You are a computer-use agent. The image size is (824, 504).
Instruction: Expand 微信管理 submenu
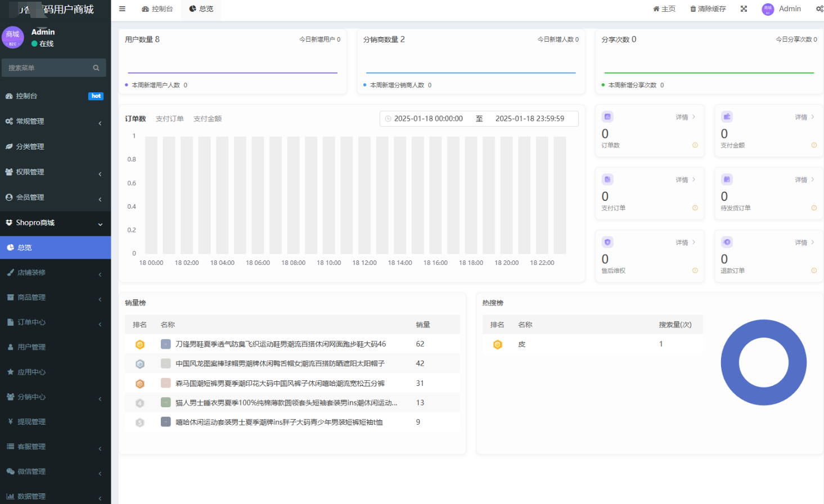[x=55, y=471]
